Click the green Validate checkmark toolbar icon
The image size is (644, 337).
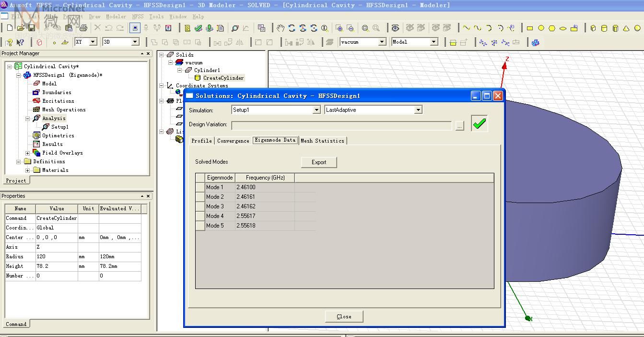(198, 28)
